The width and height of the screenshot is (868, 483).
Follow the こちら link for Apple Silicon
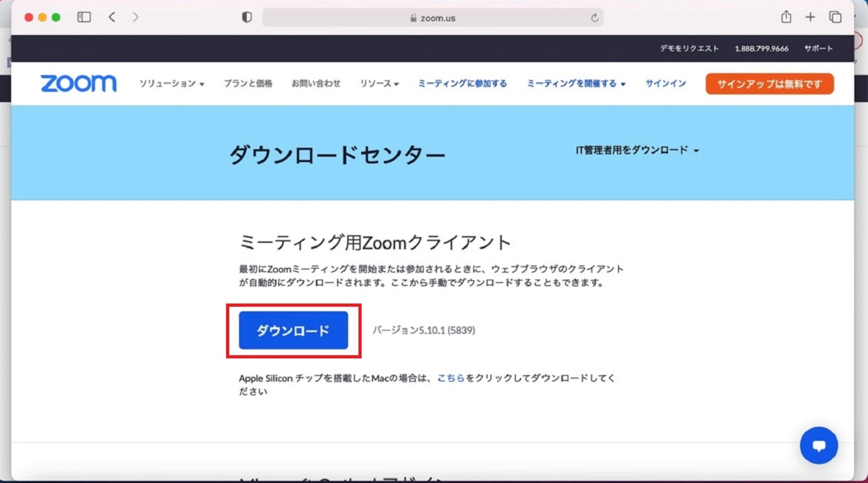tap(451, 378)
